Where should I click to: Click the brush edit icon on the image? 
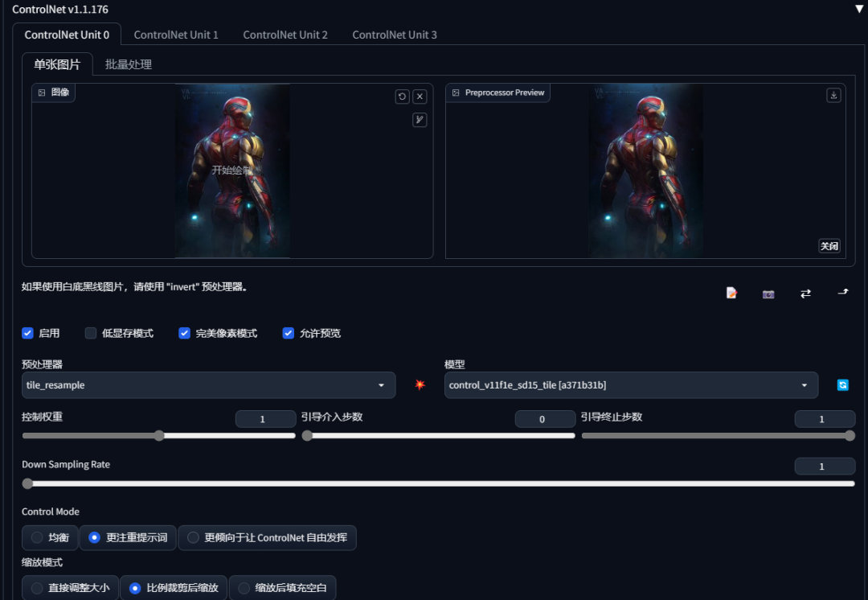420,120
